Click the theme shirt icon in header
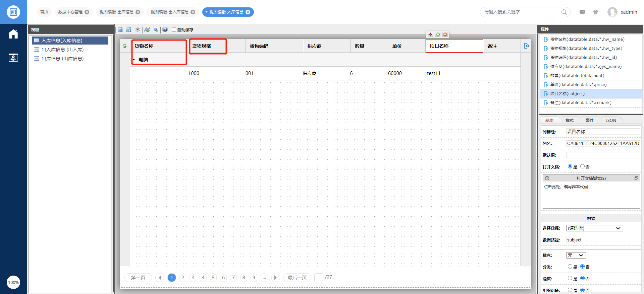Screen dimensions: 644x294 [596, 12]
